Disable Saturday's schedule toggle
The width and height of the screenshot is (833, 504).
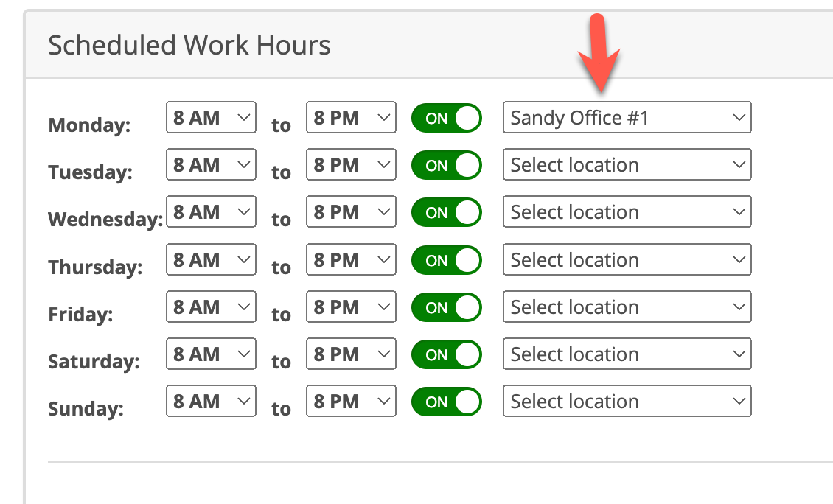446,354
